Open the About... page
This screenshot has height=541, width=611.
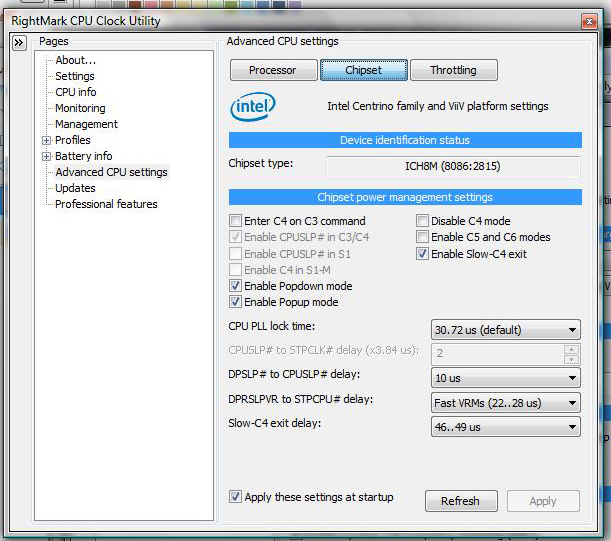tap(76, 60)
